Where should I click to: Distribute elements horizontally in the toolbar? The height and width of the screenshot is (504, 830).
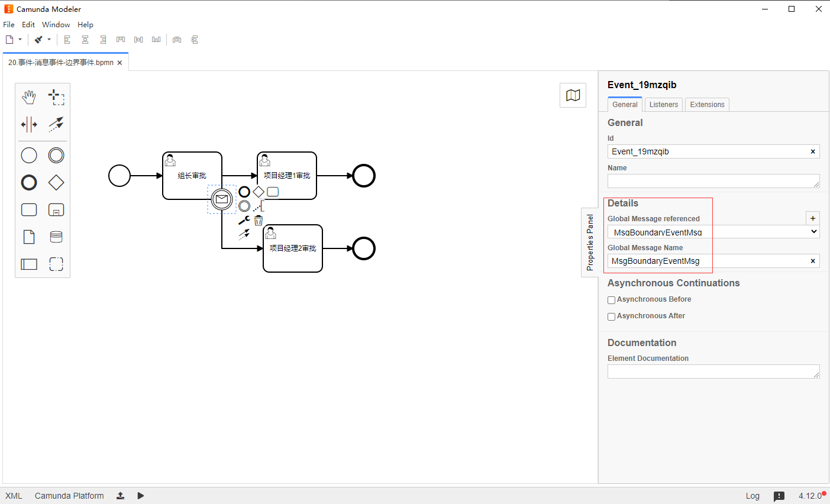click(x=177, y=40)
